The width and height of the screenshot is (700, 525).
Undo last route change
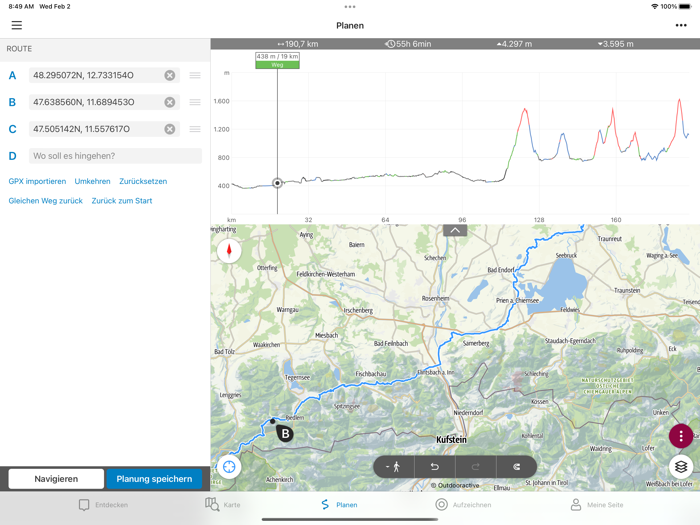click(434, 467)
